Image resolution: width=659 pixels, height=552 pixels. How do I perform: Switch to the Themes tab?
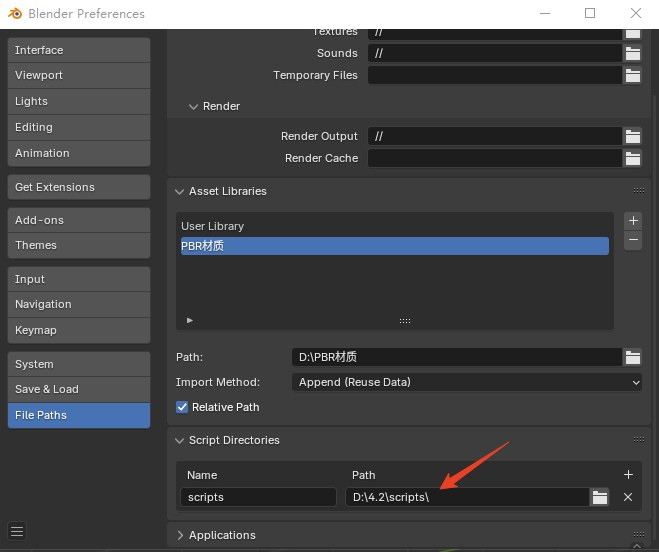pos(79,245)
